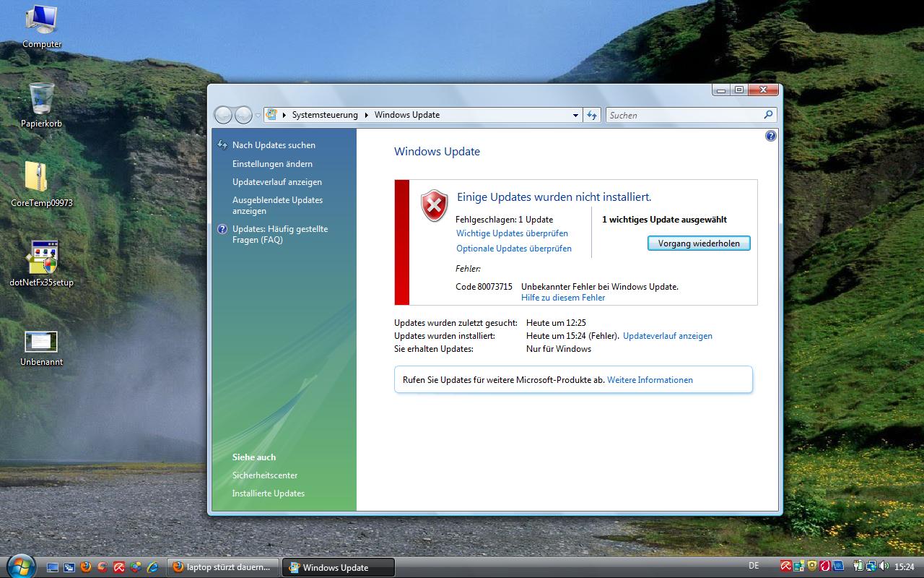Click Systemsteuerung in the breadcrumb
This screenshot has height=578, width=924.
coord(325,115)
